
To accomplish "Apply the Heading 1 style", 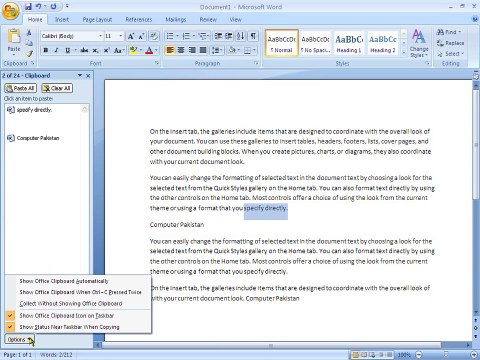I will click(x=349, y=43).
